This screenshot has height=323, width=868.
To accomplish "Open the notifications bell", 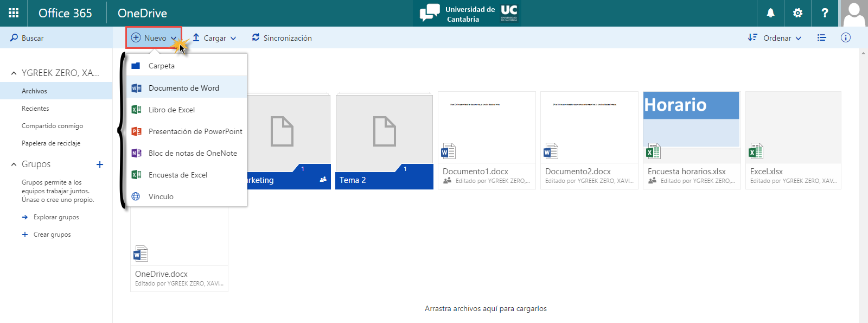I will pos(770,13).
